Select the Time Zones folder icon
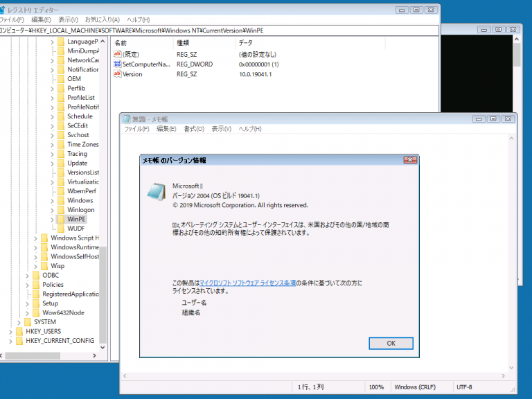Viewport: 532px width, 399px height. point(61,144)
